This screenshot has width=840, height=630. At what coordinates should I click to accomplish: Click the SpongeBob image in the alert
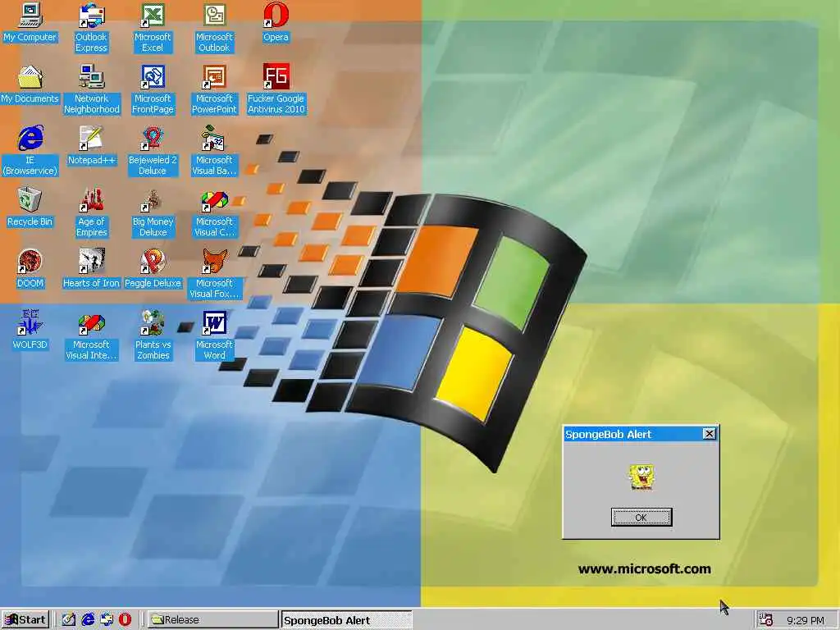[x=641, y=477]
